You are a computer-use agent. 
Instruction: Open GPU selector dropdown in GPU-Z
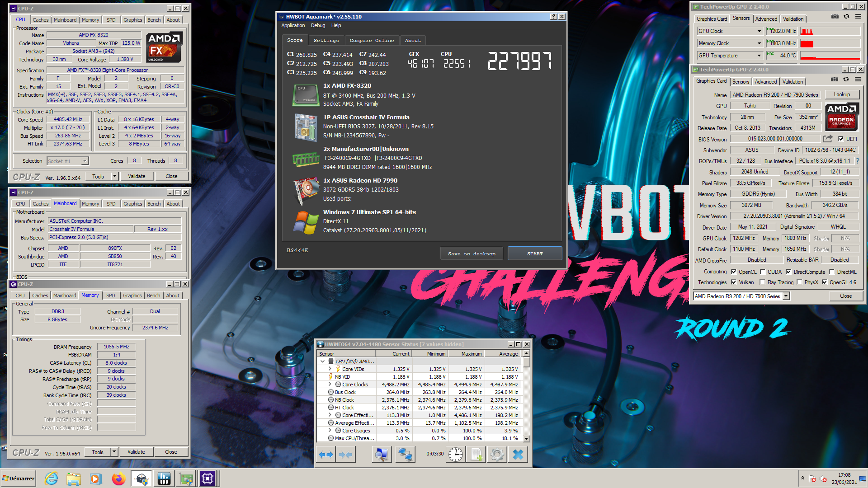pyautogui.click(x=786, y=296)
